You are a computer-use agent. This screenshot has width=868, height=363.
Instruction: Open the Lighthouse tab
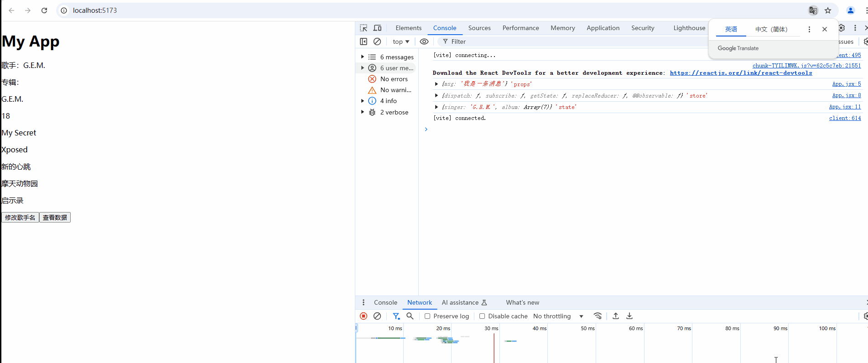pyautogui.click(x=689, y=28)
